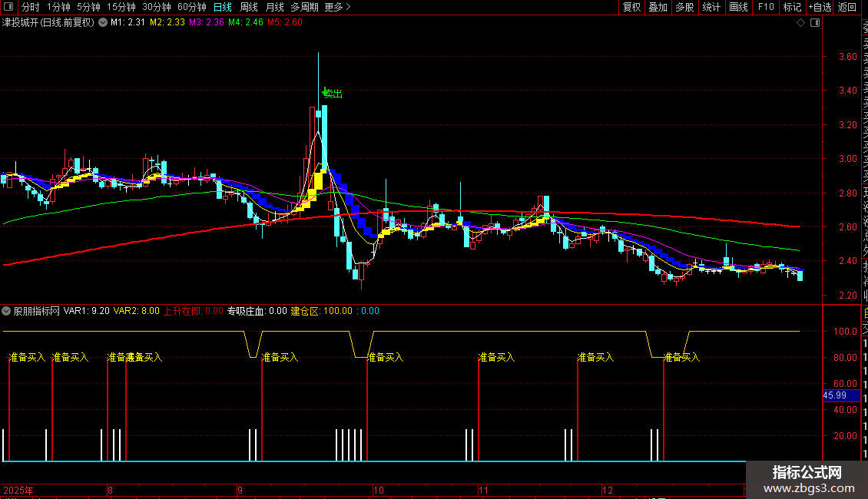868x499 pixels.
Task: Open the F10 company info
Action: pyautogui.click(x=766, y=7)
